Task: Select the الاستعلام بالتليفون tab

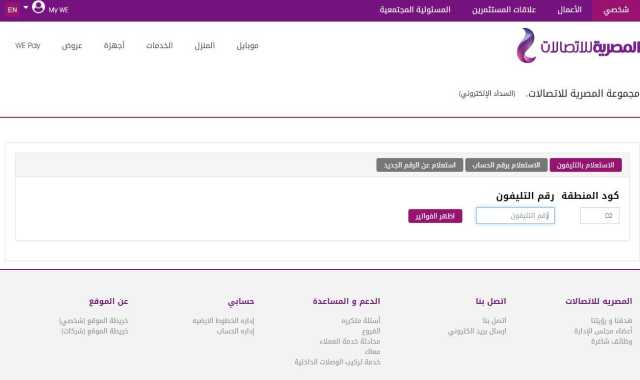Action: point(586,165)
